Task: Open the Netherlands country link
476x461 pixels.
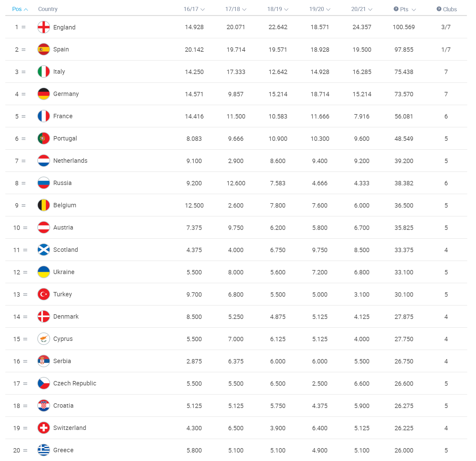Action: [70, 161]
